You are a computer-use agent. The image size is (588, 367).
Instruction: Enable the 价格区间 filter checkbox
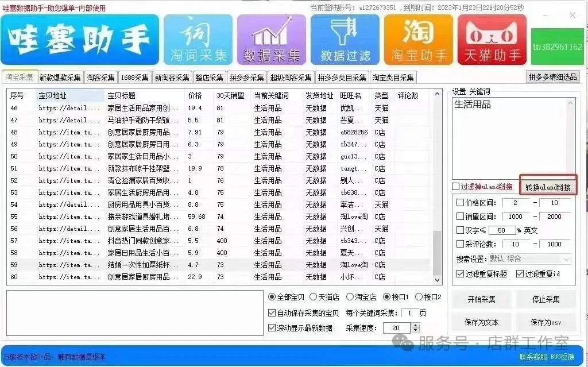460,203
